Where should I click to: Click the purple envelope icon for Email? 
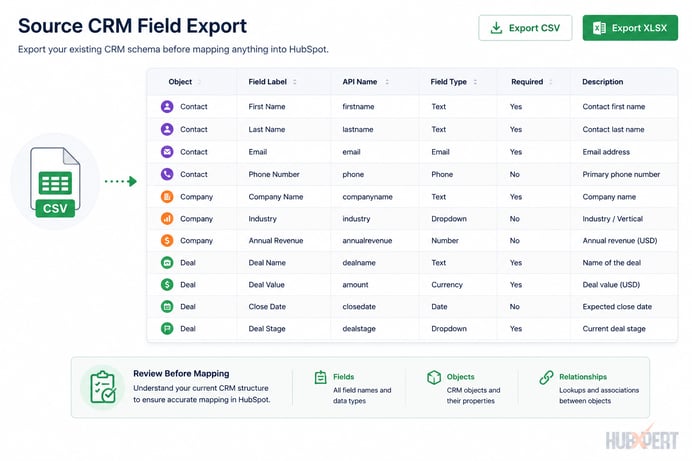point(167,152)
